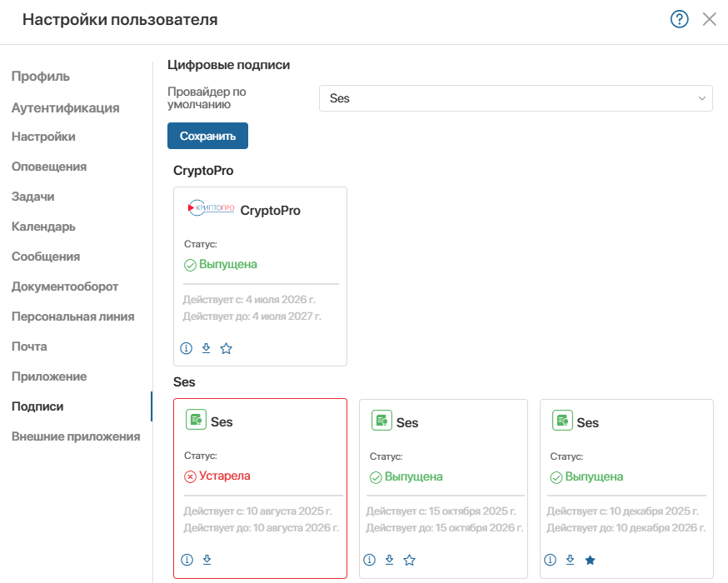The width and height of the screenshot is (728, 583).
Task: Click the Цифровые подписи heading
Action: point(229,65)
